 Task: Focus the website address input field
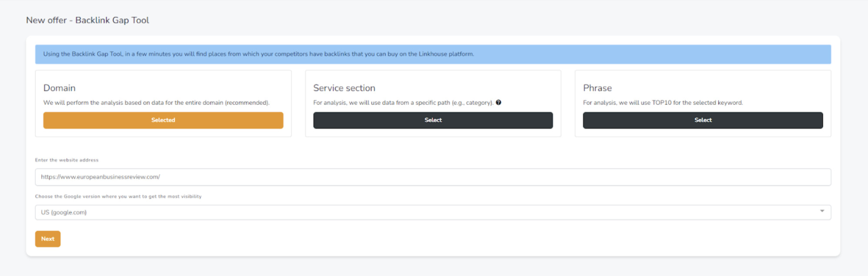(432, 177)
